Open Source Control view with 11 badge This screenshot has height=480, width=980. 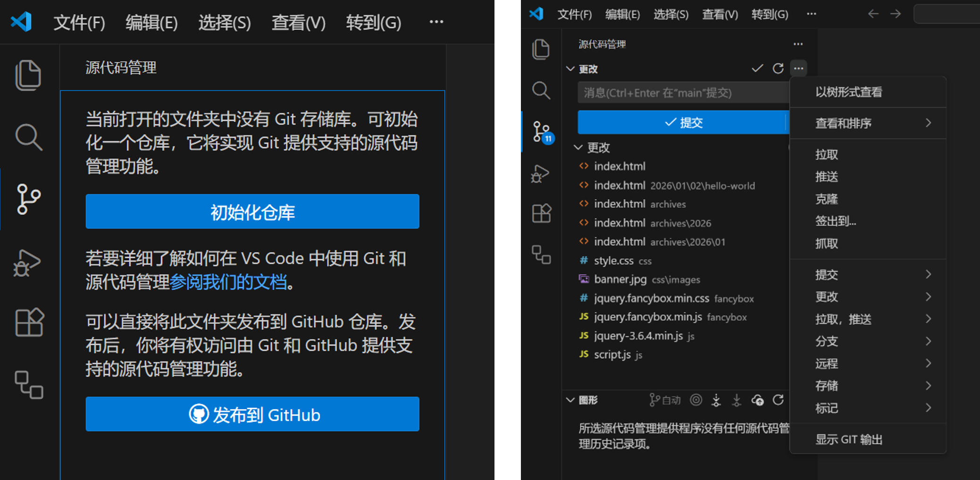click(541, 132)
